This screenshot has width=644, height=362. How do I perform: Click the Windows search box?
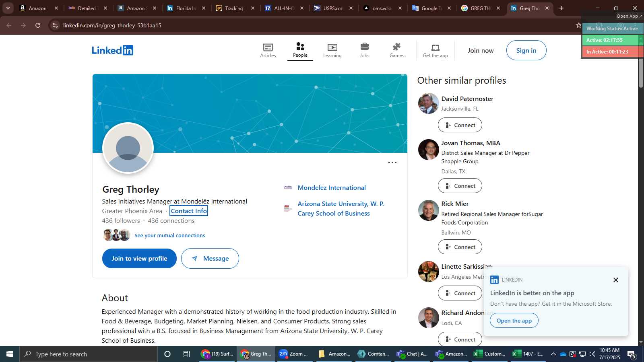pos(89,354)
